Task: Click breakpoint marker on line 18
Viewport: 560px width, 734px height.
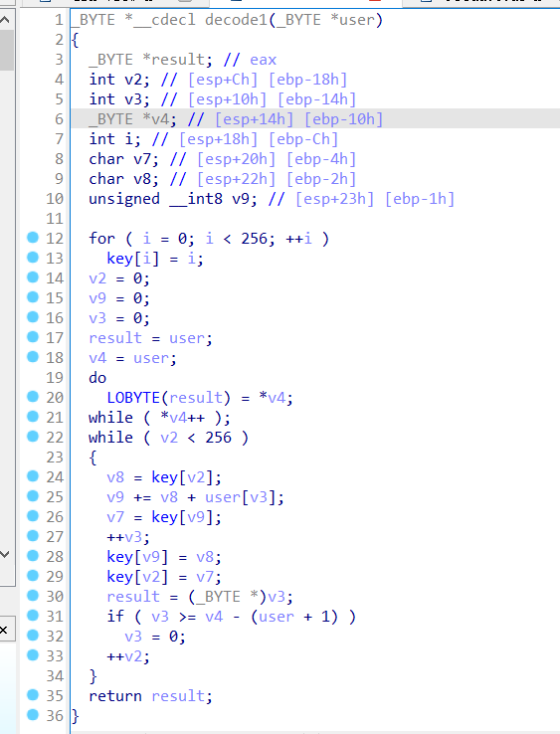Action: point(33,357)
